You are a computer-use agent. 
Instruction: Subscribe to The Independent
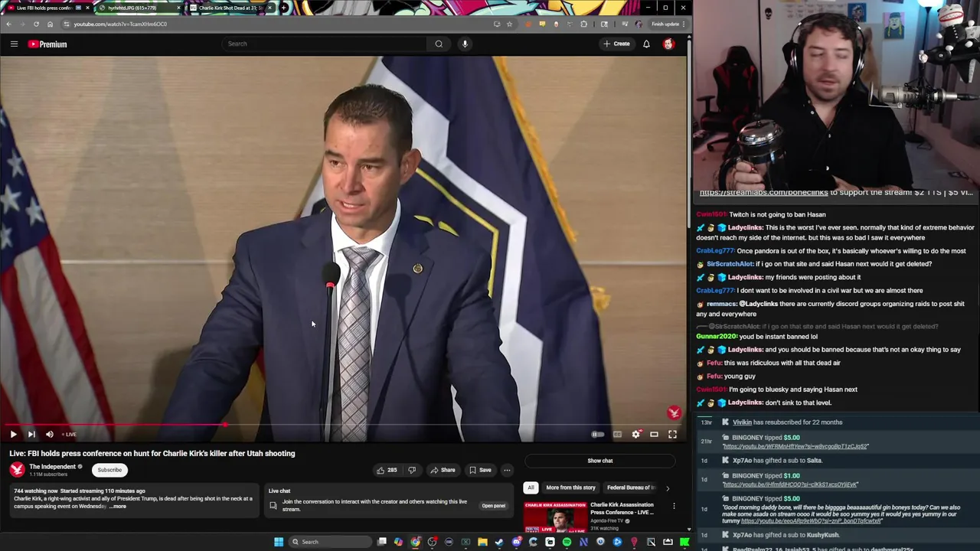coord(109,470)
